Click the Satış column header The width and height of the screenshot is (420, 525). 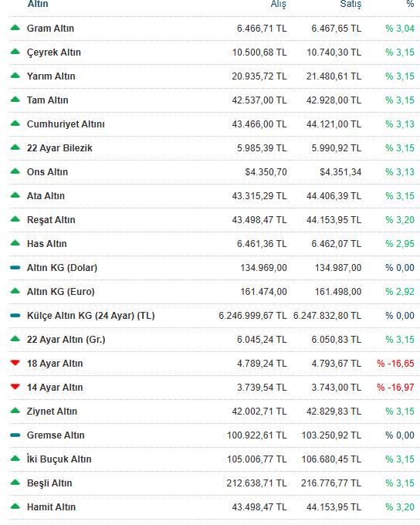(x=351, y=5)
